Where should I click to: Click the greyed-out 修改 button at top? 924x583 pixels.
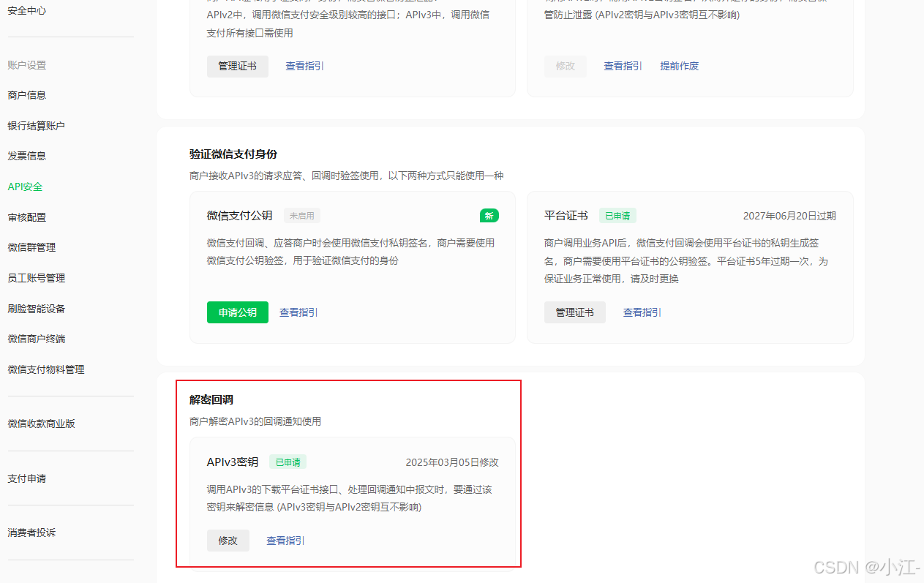click(566, 66)
